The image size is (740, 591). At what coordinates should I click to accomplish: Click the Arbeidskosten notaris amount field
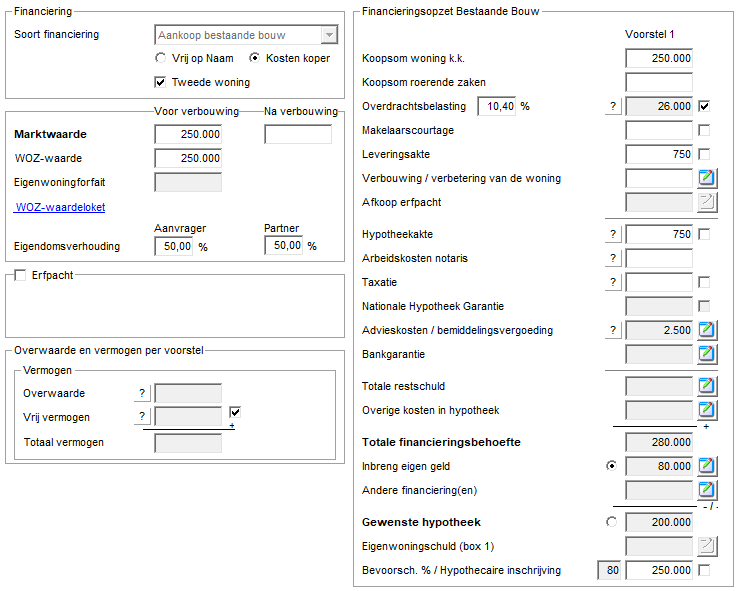click(659, 258)
